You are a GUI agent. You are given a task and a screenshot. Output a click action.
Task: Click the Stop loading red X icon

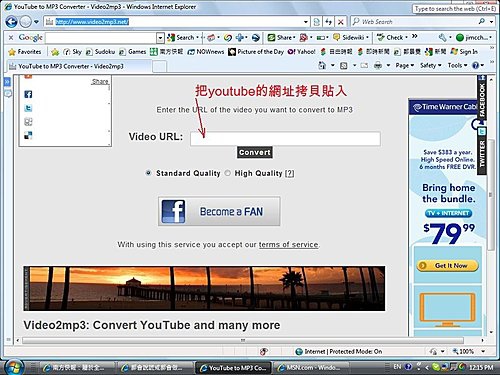(341, 22)
